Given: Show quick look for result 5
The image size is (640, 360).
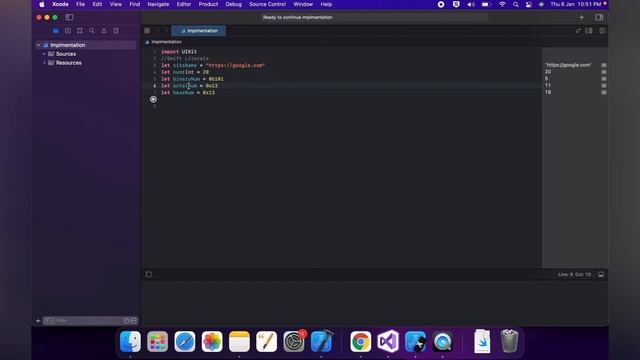Looking at the screenshot, I should click(604, 79).
